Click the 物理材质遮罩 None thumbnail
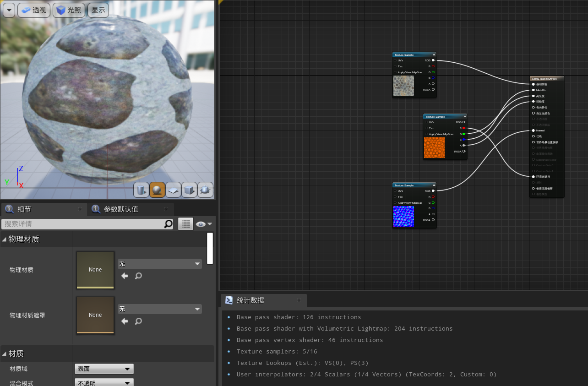This screenshot has height=386, width=588. coord(95,315)
